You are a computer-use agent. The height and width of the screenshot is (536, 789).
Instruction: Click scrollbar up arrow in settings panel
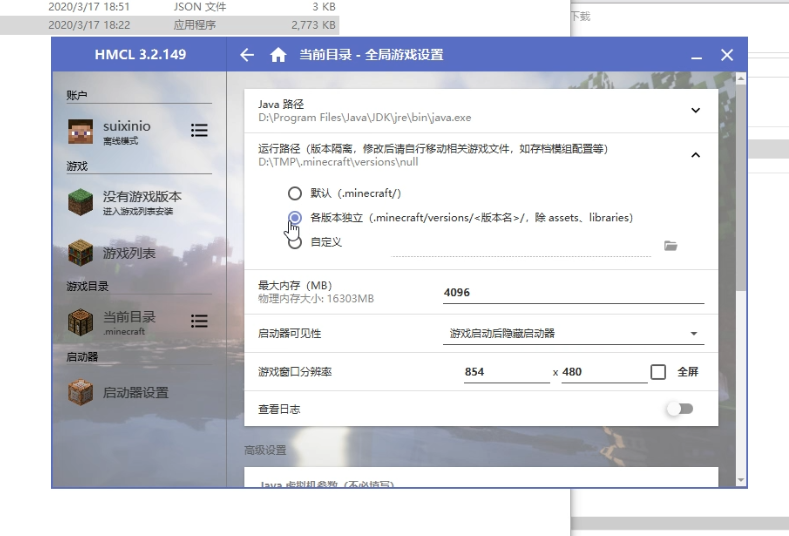point(740,78)
